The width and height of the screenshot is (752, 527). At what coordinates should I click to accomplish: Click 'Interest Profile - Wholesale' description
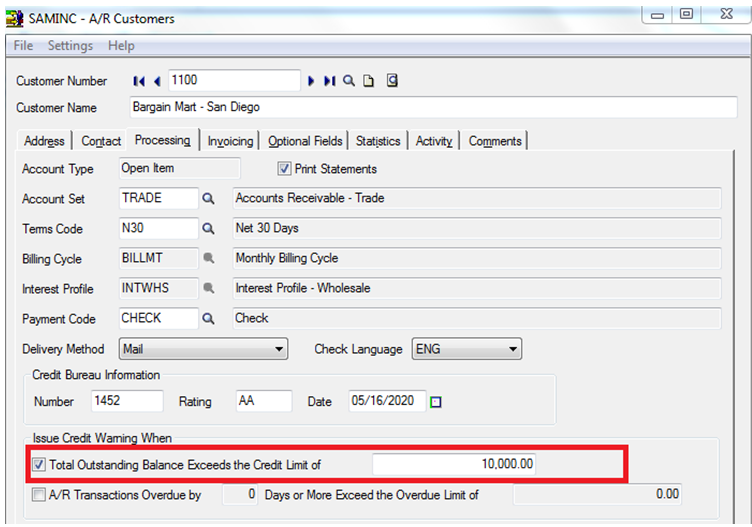[x=477, y=288]
